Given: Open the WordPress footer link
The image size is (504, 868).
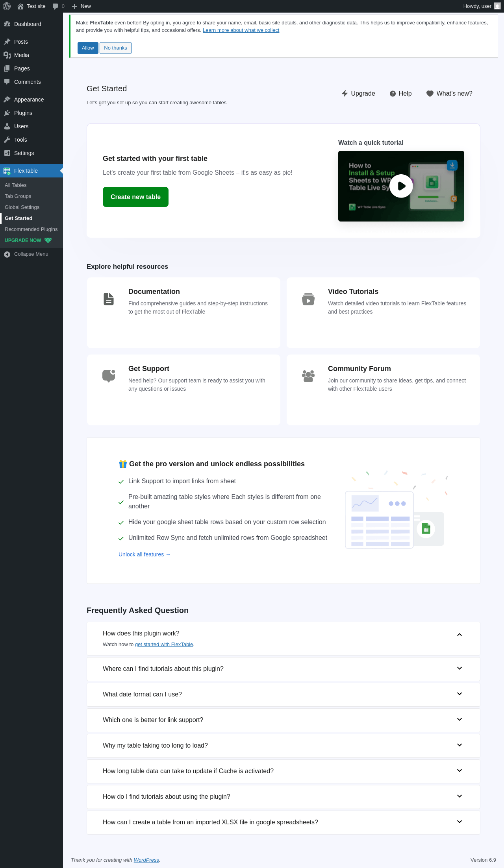Looking at the screenshot, I should pos(146,860).
